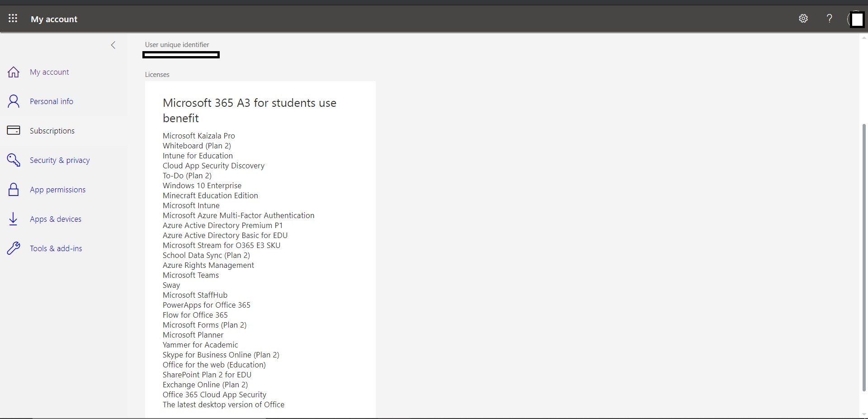Open the app launcher waffle icon
The image size is (868, 419).
[x=13, y=19]
